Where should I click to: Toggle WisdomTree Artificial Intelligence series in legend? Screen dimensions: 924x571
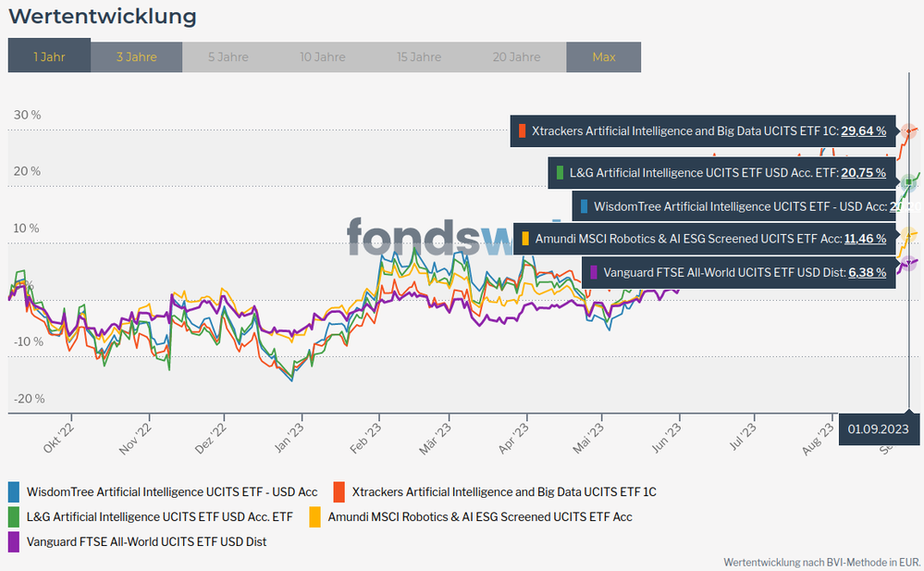pos(172,491)
